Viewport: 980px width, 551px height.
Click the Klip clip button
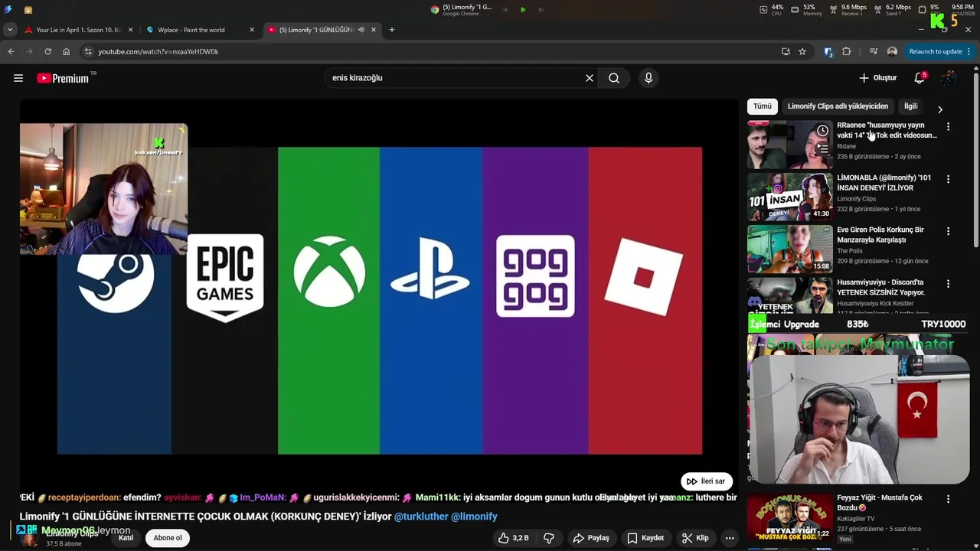point(695,538)
